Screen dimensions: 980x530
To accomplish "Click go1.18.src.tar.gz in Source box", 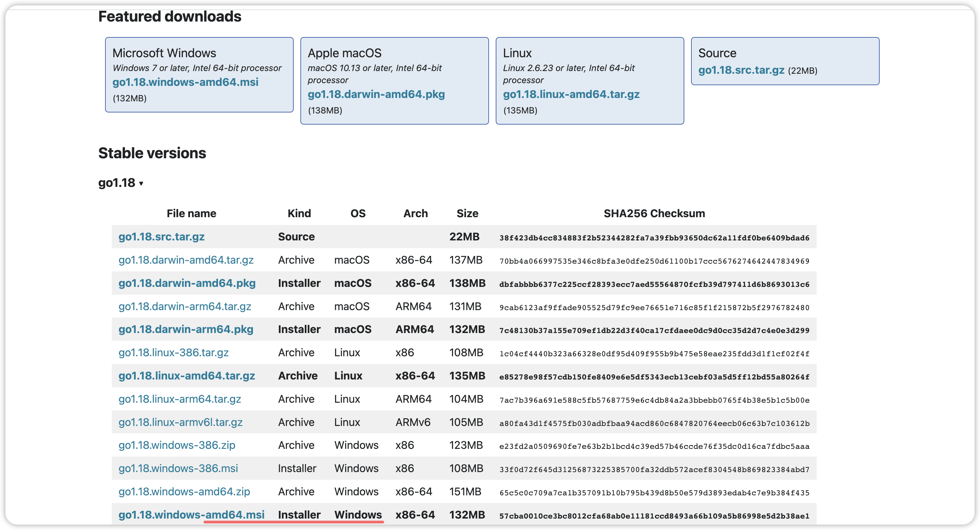I will (x=741, y=70).
